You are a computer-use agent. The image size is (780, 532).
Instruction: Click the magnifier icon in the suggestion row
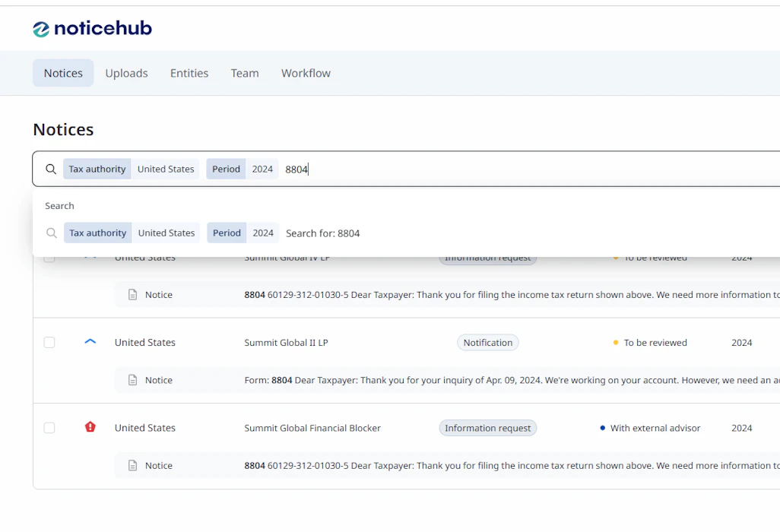click(x=51, y=233)
